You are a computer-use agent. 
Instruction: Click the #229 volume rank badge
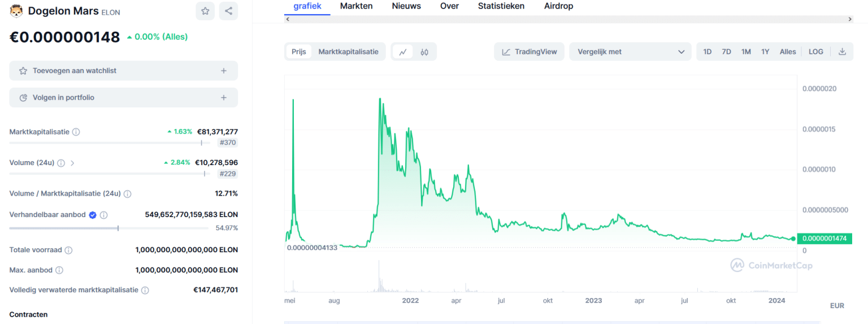coord(228,174)
